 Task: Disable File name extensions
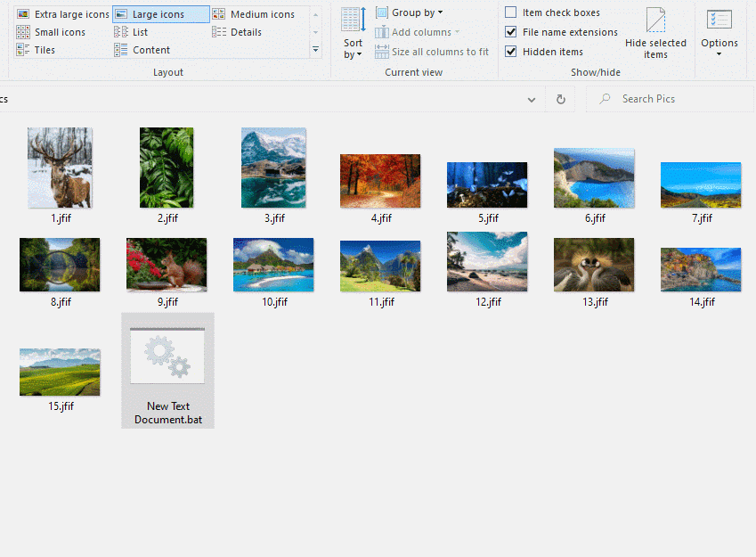[x=511, y=31]
